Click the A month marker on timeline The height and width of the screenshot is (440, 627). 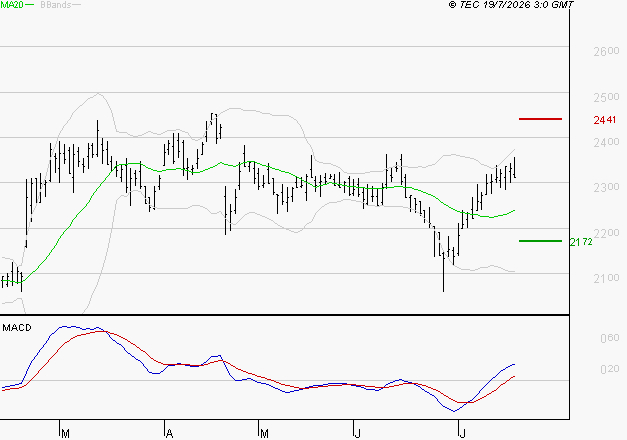point(170,434)
